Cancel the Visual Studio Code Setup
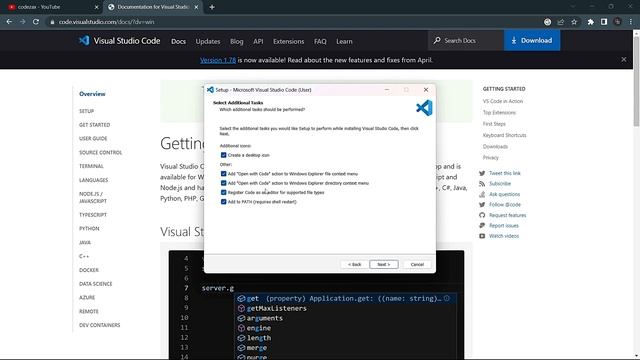640x360 pixels. coord(417,264)
